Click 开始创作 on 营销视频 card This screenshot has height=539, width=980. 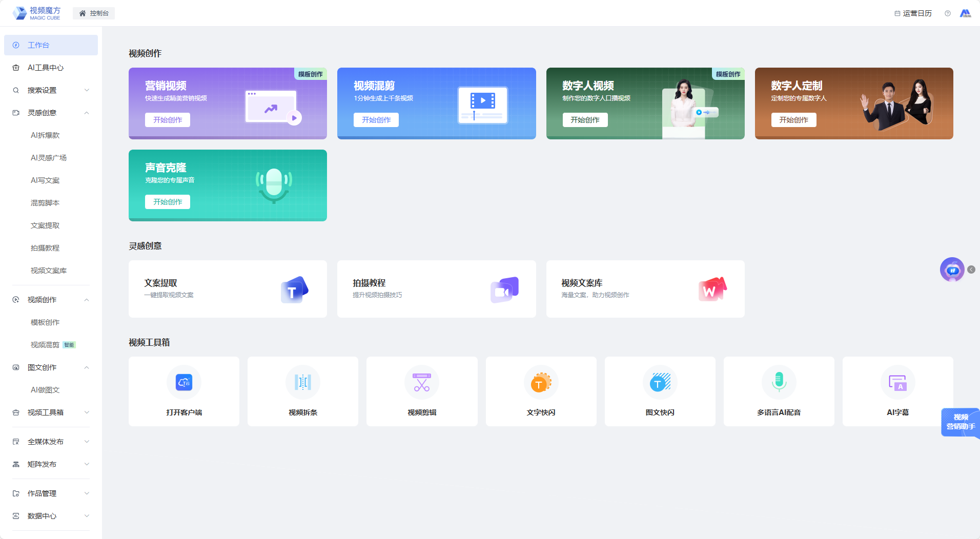[x=168, y=120]
